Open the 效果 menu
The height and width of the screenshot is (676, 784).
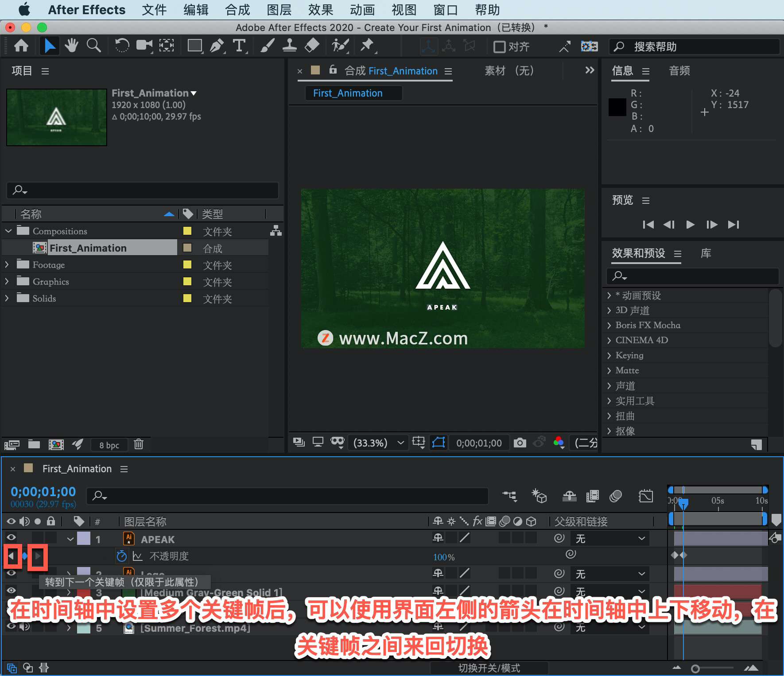[321, 10]
